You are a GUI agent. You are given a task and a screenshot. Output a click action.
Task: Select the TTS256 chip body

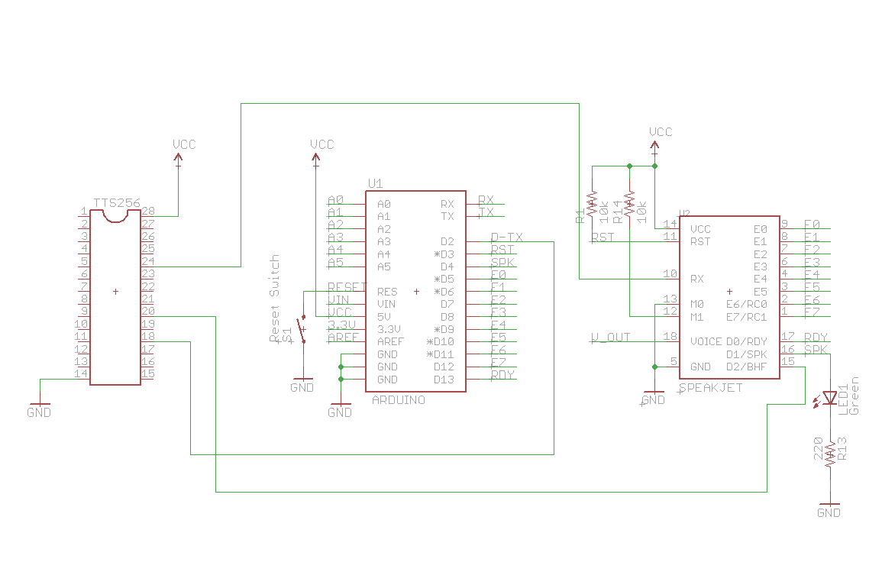[115, 298]
